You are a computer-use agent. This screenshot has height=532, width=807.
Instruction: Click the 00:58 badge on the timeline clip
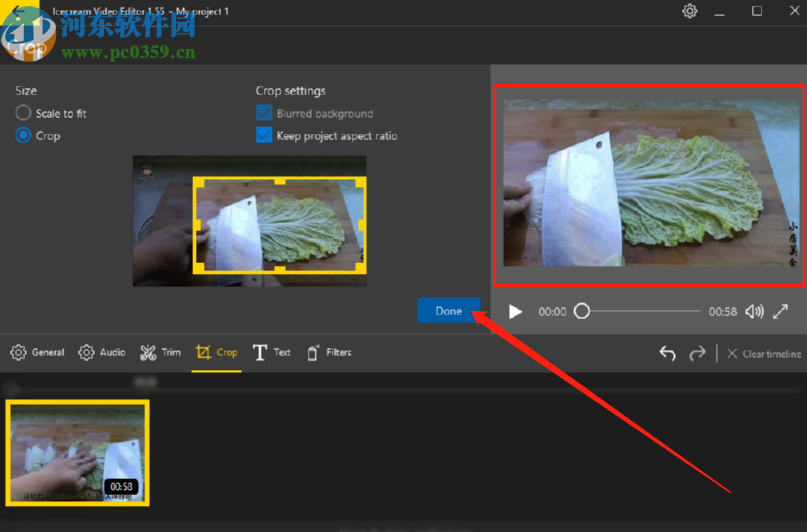[121, 486]
